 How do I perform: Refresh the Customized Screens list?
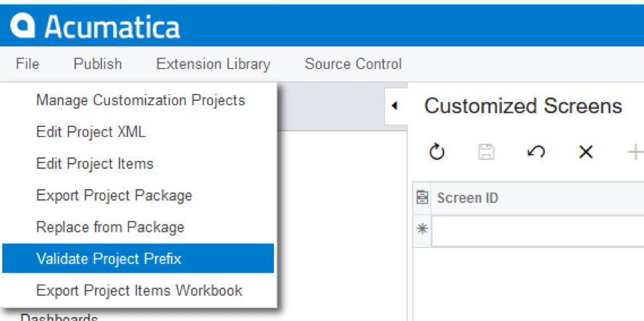click(x=437, y=152)
